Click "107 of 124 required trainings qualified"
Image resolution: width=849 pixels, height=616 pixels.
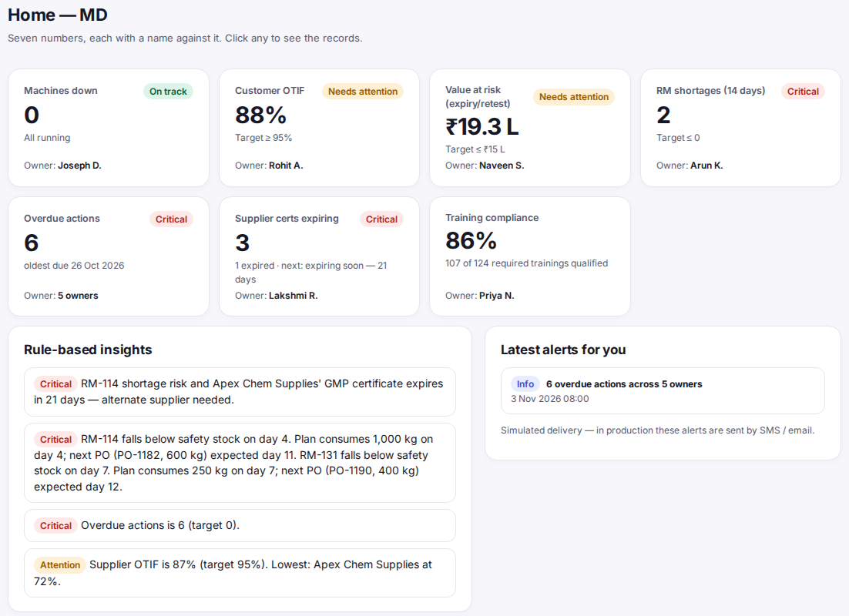point(527,263)
